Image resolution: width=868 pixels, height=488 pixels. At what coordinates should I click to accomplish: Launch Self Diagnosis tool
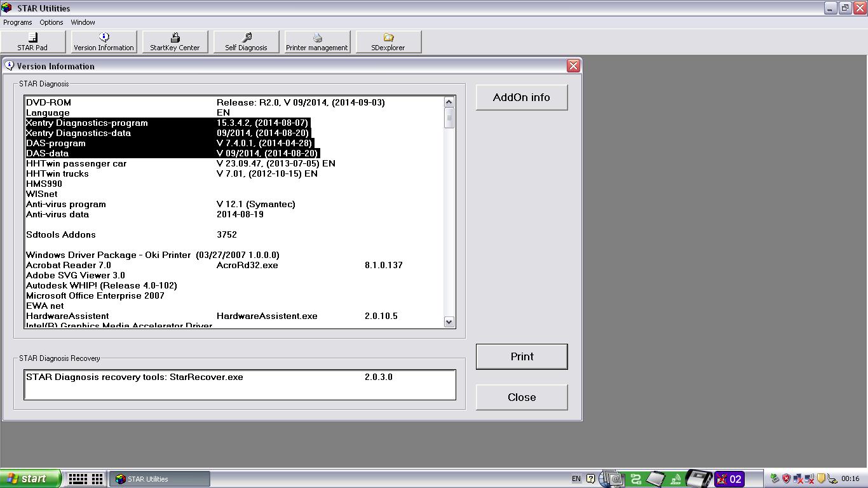pyautogui.click(x=246, y=42)
